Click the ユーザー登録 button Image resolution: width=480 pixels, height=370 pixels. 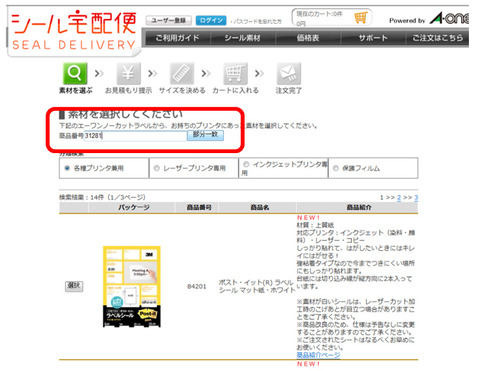pyautogui.click(x=169, y=20)
